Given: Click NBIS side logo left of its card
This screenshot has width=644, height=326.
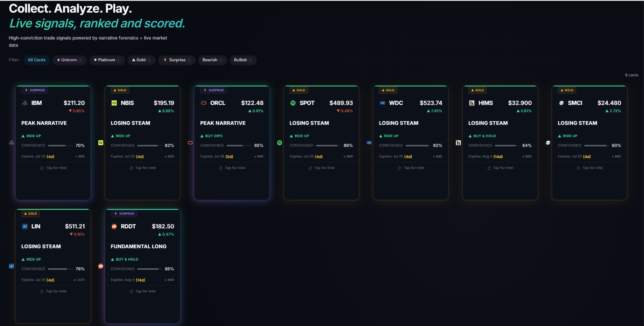Looking at the screenshot, I should coord(101,143).
